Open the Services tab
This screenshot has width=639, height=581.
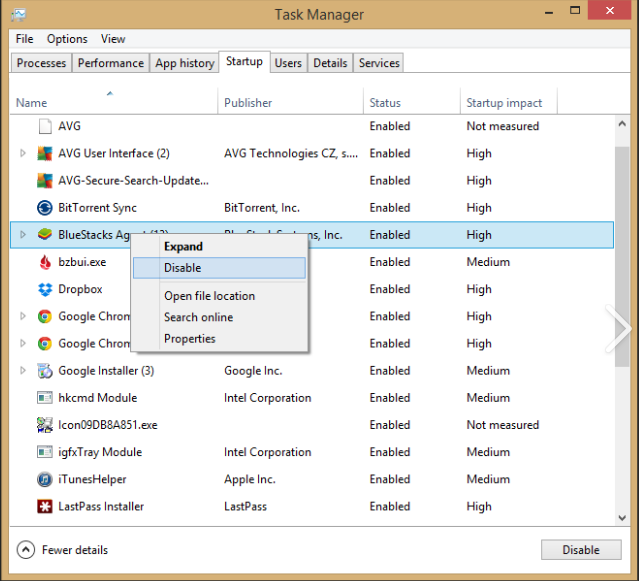(379, 63)
